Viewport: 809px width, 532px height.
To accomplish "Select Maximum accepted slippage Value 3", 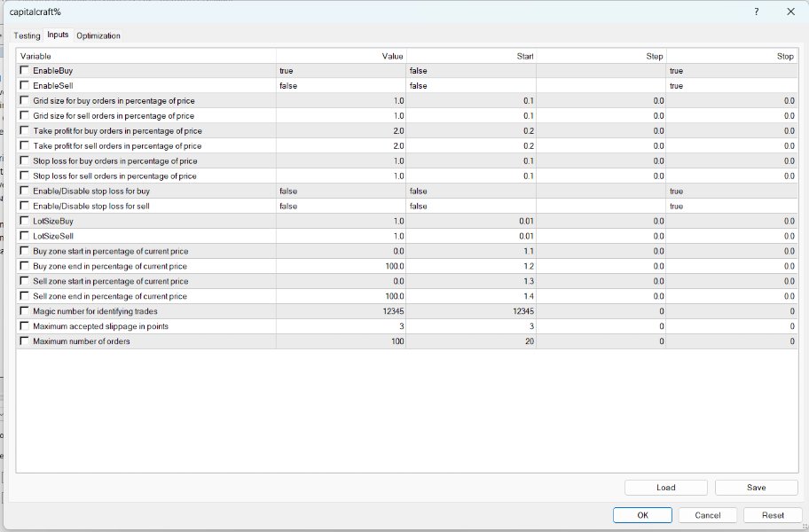I will coord(341,326).
